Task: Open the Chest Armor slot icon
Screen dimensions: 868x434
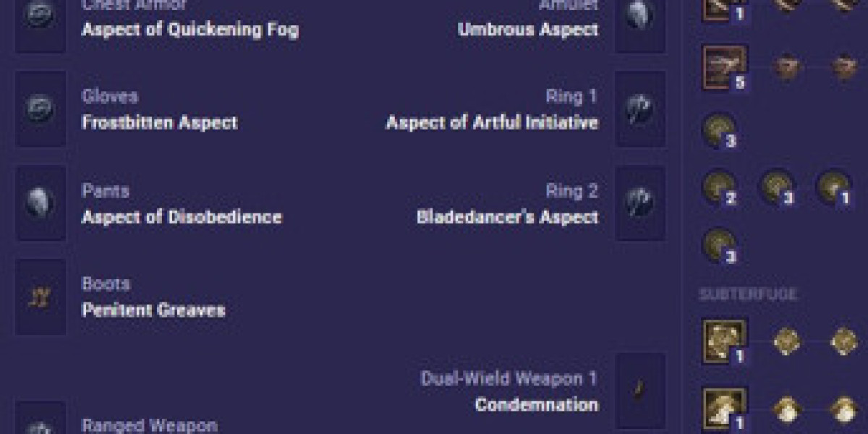Action: (x=41, y=22)
